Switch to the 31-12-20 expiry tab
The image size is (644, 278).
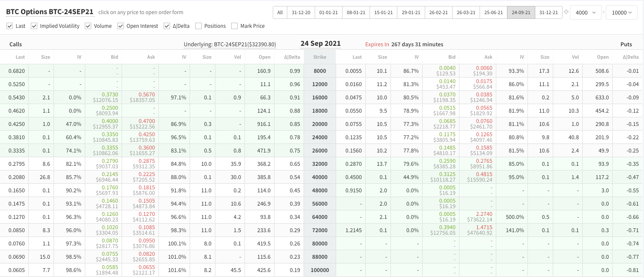point(301,12)
